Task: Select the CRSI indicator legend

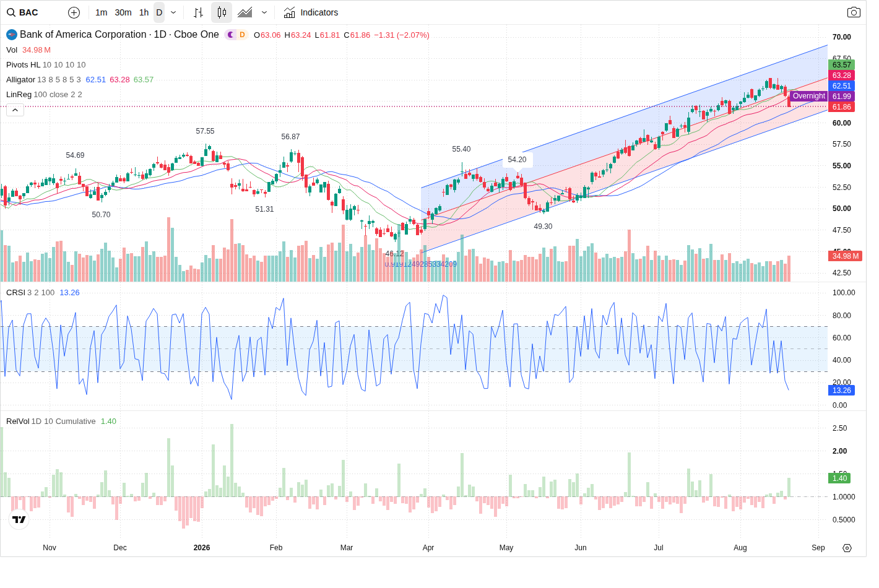Action: point(15,293)
